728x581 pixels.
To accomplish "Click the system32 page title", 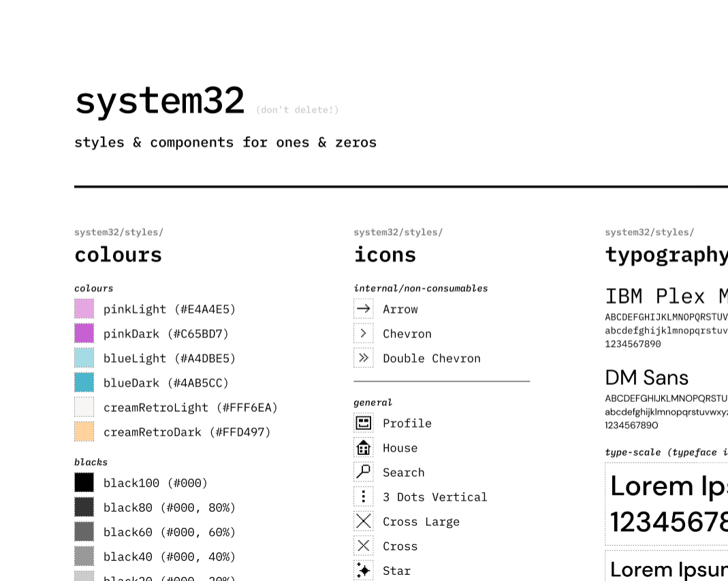I will pos(160,100).
